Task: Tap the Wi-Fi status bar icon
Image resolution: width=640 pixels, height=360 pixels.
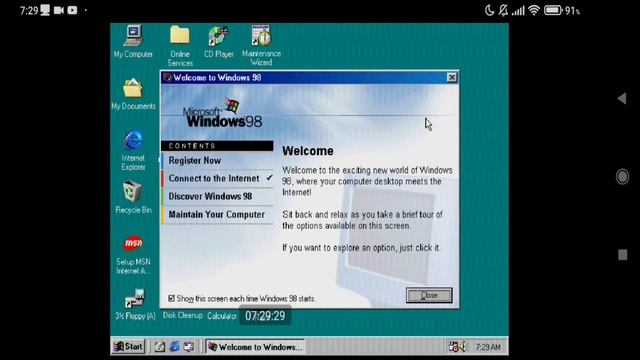Action: click(533, 10)
